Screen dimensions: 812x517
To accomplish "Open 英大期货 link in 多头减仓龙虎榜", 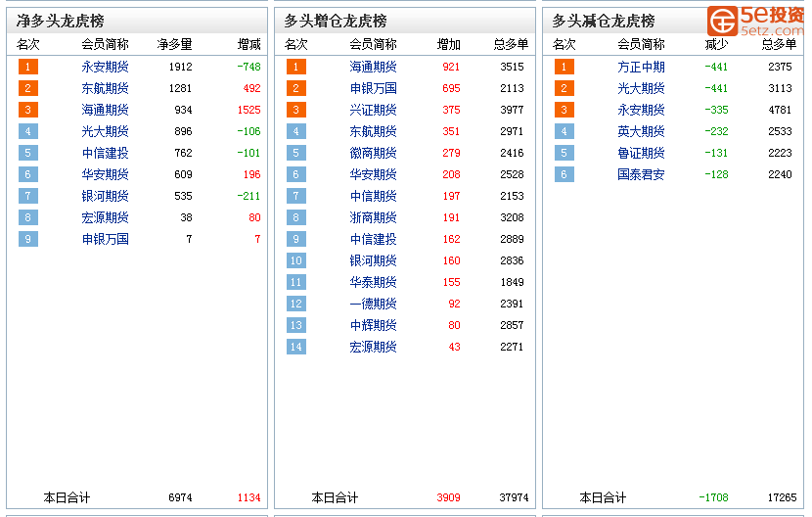I will [641, 131].
